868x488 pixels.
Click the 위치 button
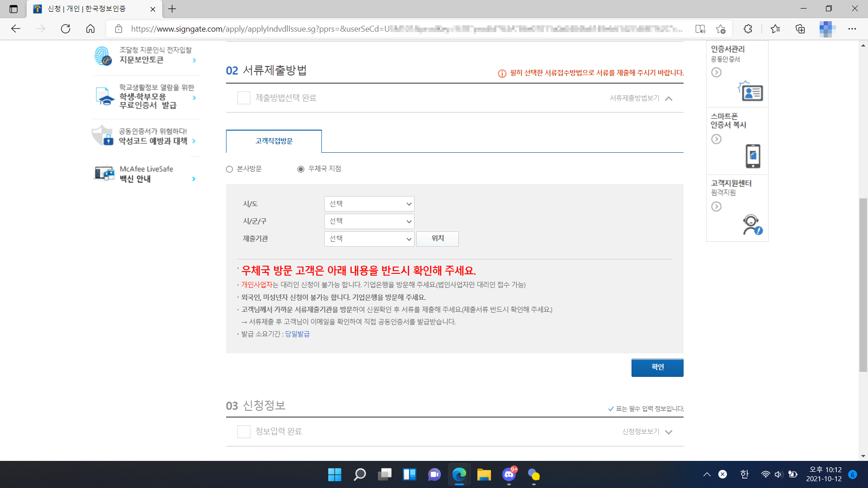[437, 239]
